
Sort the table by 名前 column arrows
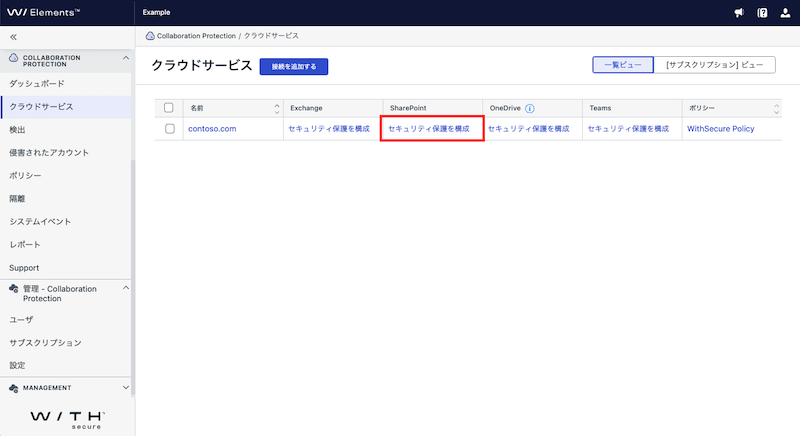[277, 108]
